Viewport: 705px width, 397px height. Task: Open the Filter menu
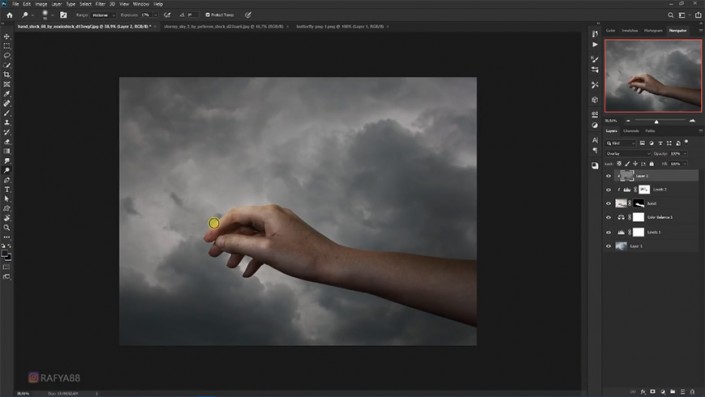pos(100,4)
